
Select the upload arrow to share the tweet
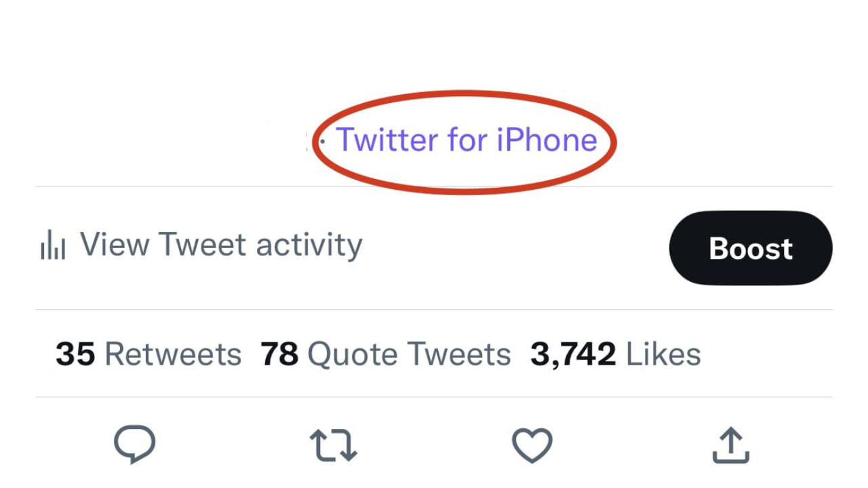(x=730, y=443)
